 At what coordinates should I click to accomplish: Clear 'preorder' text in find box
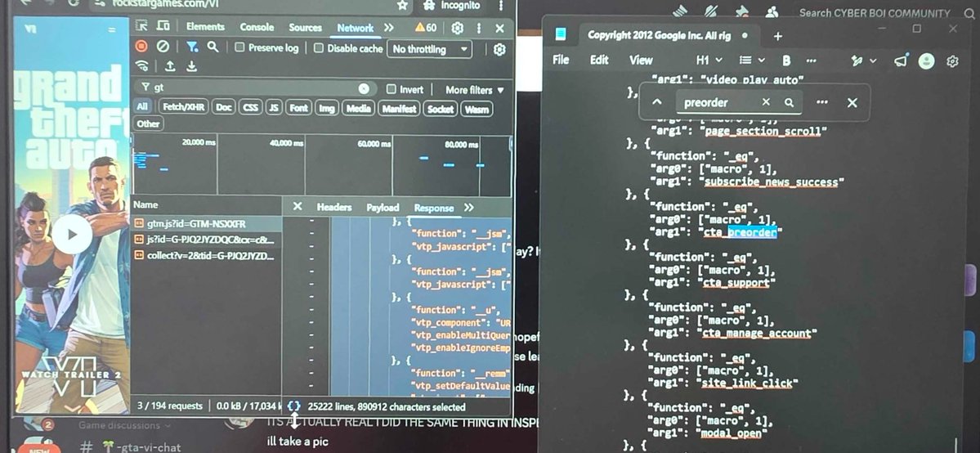[766, 102]
